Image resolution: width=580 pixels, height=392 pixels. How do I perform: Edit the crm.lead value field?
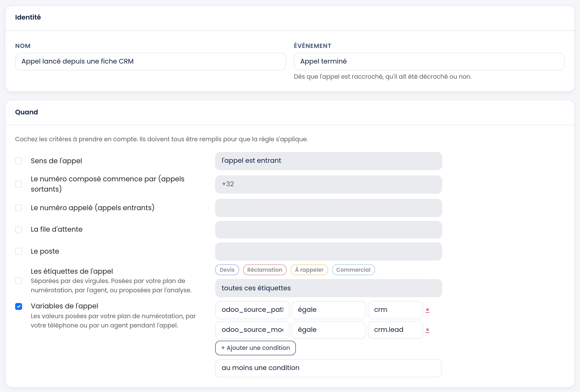pyautogui.click(x=395, y=330)
